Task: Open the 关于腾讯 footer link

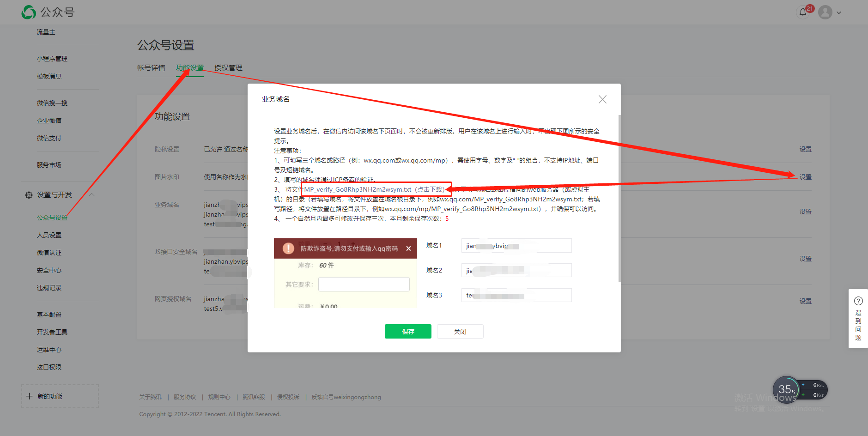Action: 150,397
